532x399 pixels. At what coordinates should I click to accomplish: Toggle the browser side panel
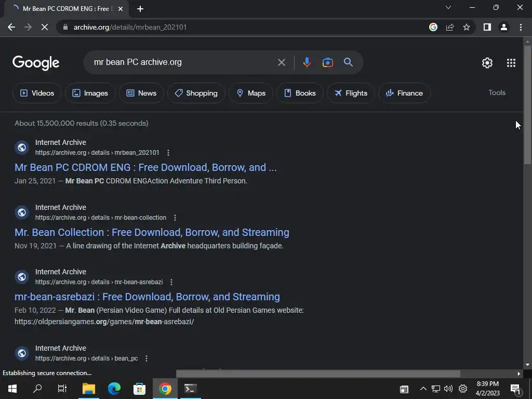pos(487,27)
